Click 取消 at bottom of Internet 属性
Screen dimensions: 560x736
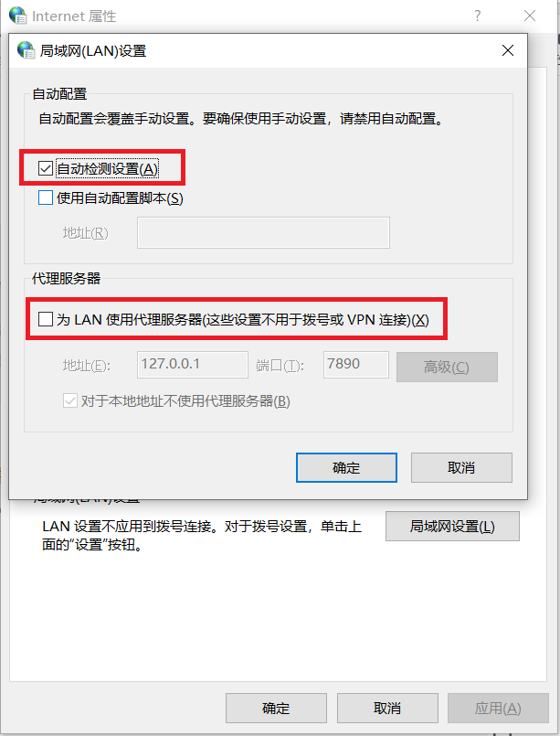[387, 708]
